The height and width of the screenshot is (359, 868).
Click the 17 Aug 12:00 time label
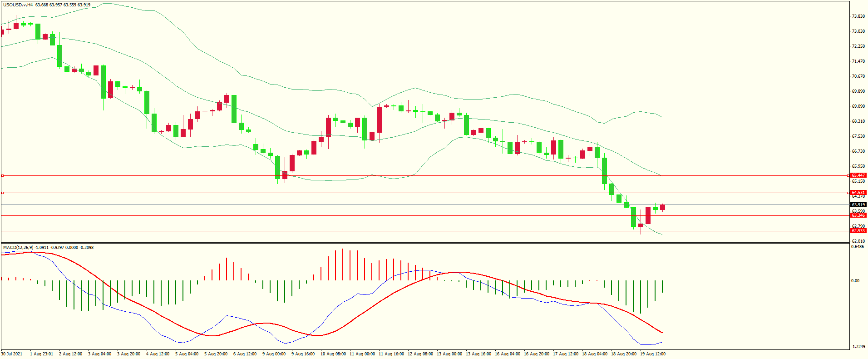(x=565, y=354)
